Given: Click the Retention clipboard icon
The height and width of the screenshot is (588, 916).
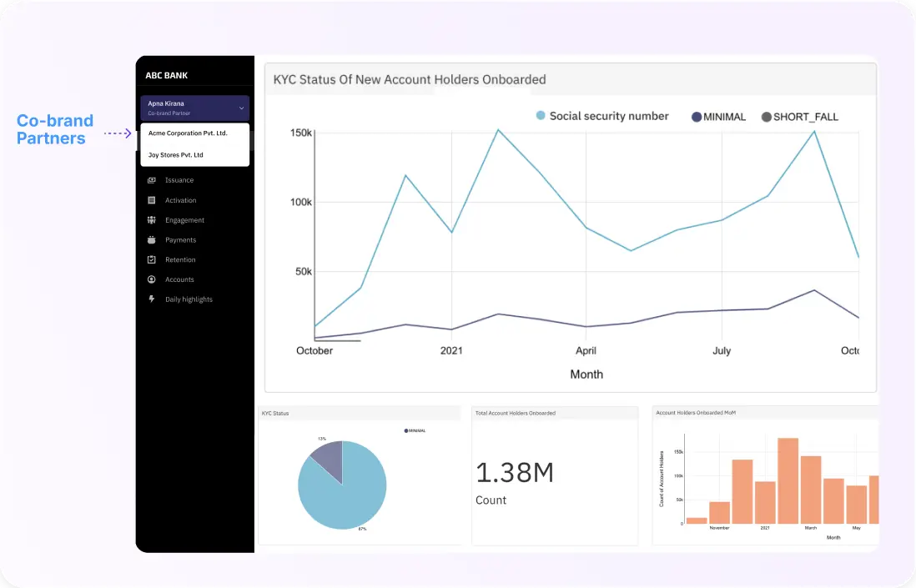Looking at the screenshot, I should click(x=151, y=260).
